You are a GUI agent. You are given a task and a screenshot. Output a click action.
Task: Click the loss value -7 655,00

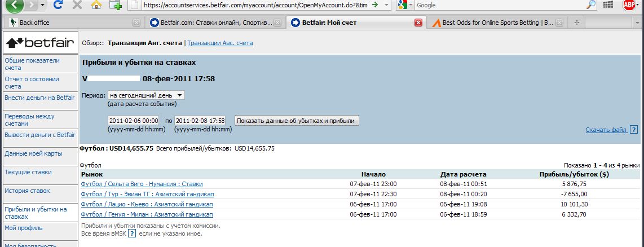(x=574, y=194)
